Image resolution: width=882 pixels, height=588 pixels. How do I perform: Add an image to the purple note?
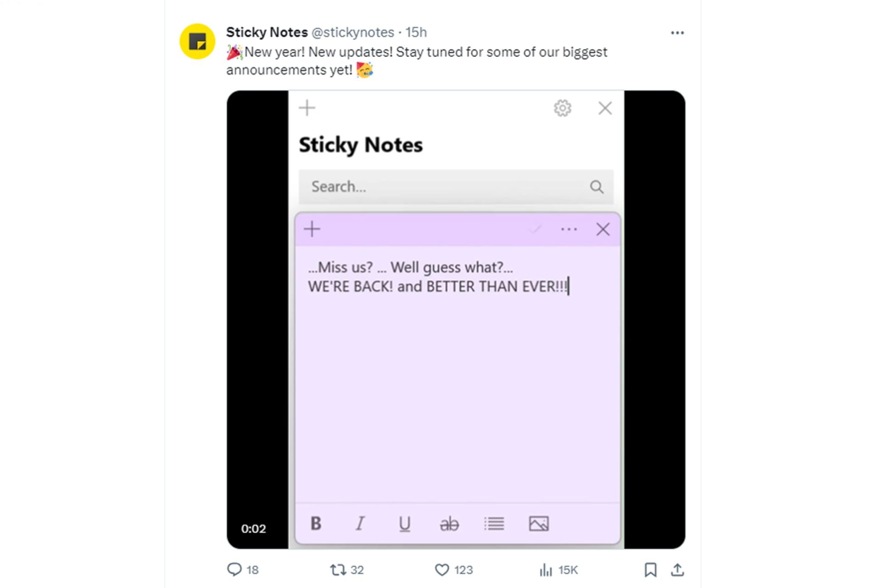tap(539, 524)
